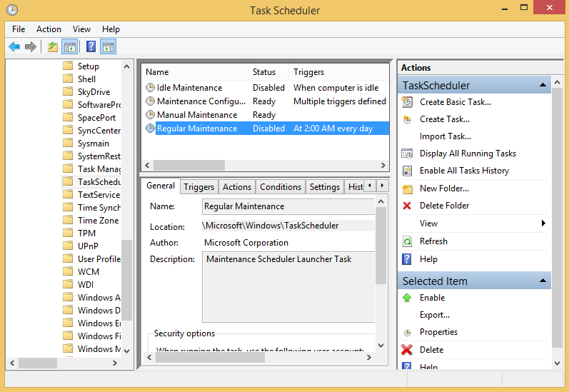569x392 pixels.
Task: Sort tasks by the Triggers column header
Action: 338,72
